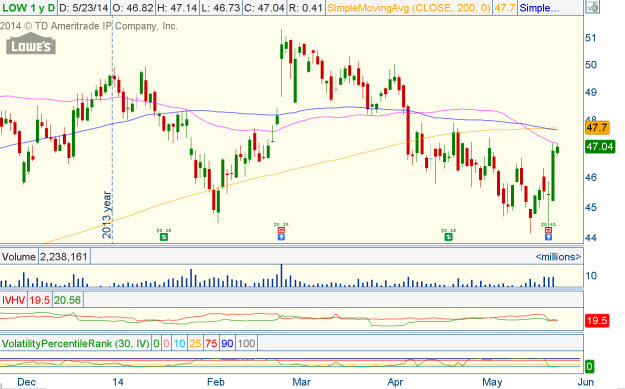Select the 2013 year vertical marker label
625x389 pixels.
point(107,214)
